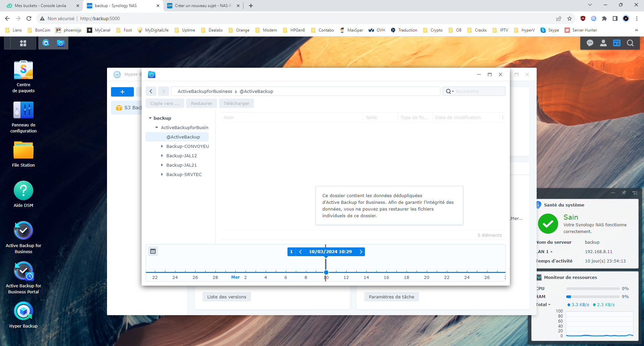Collapse the ActiveBackupforBusiness tree folder

click(157, 127)
